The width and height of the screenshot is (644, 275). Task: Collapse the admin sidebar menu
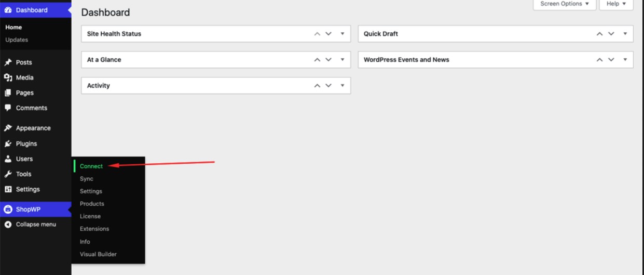click(35, 225)
